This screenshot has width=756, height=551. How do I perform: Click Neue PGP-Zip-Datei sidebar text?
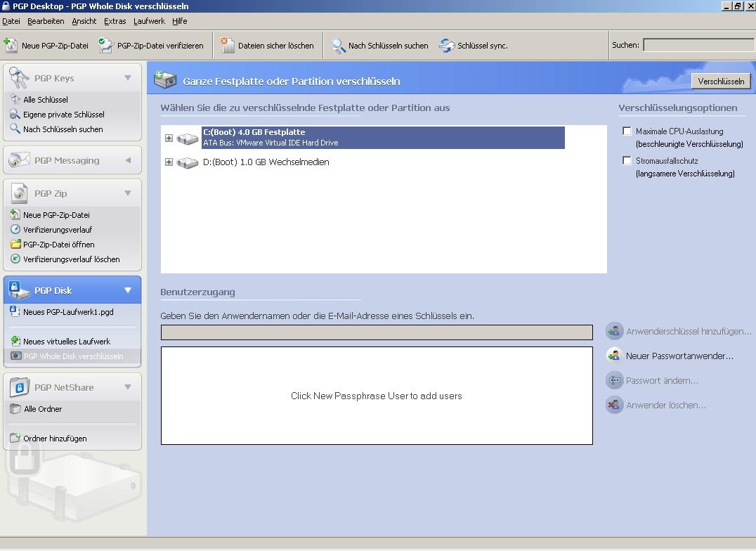coord(56,214)
